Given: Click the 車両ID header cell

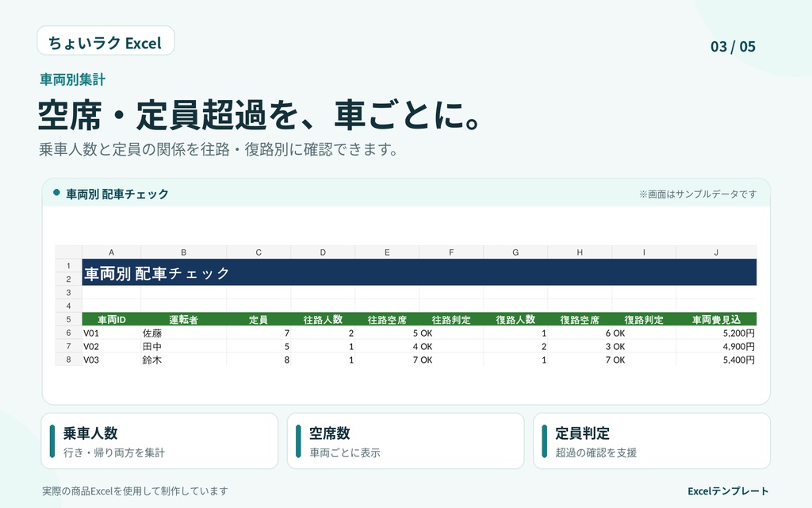Looking at the screenshot, I should [x=111, y=319].
